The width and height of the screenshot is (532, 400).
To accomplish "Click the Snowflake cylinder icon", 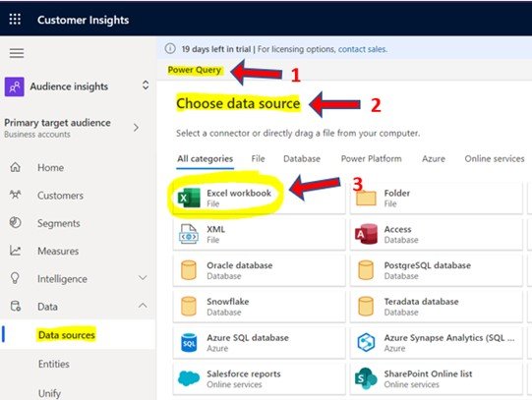I will click(x=189, y=307).
